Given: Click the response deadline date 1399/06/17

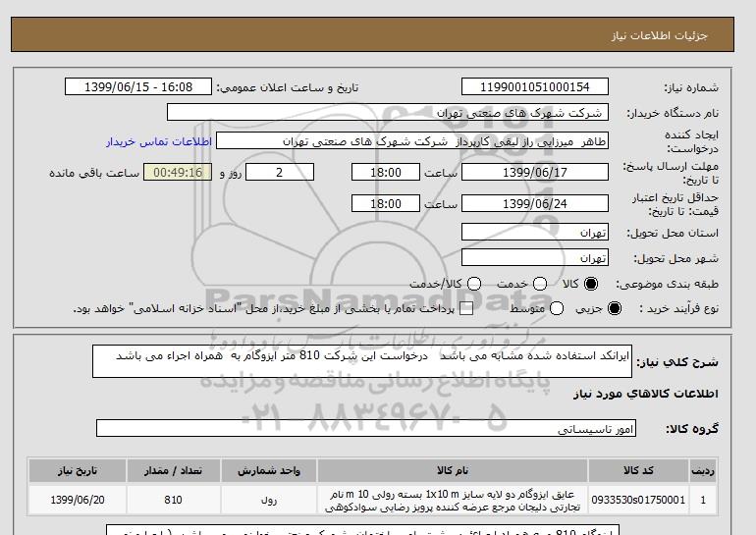Looking at the screenshot, I should point(535,172).
